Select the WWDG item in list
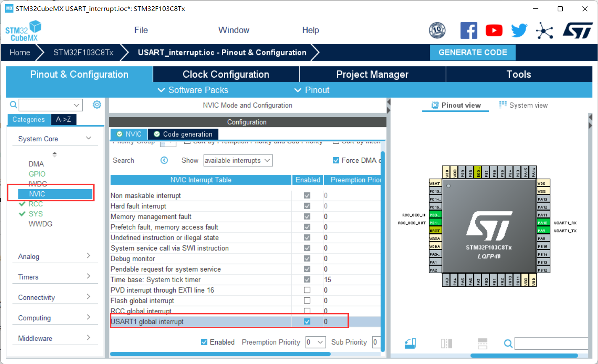 click(40, 224)
